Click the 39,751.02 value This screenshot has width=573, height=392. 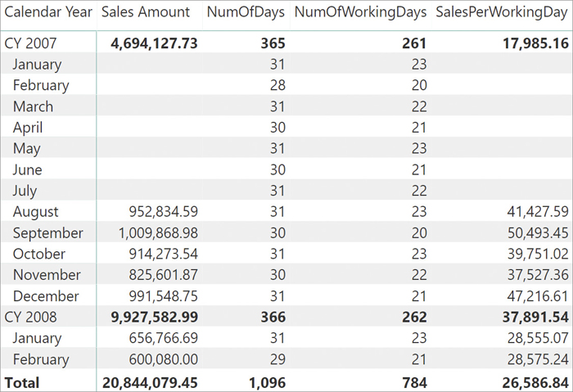(538, 254)
